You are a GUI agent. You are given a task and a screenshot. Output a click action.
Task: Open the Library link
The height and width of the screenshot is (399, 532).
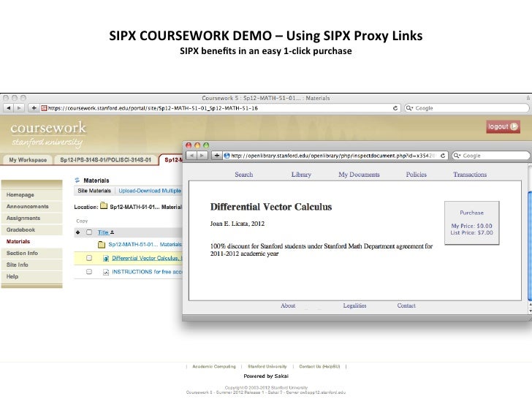[301, 175]
